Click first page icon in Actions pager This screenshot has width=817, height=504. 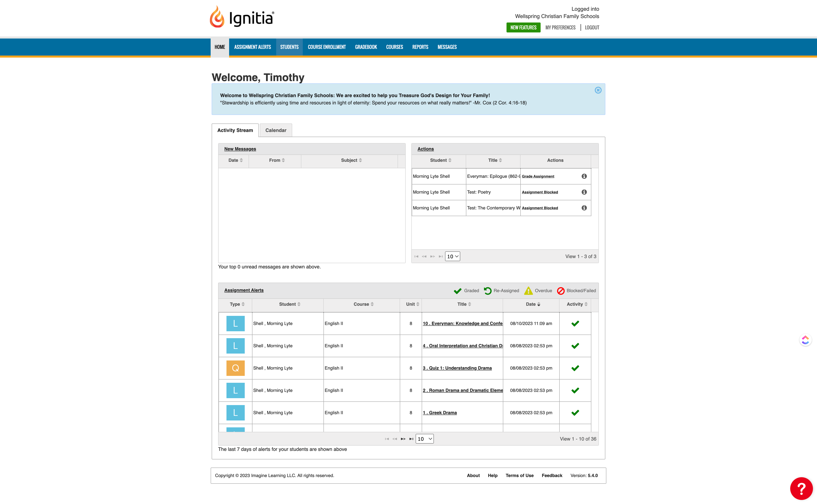(x=416, y=256)
